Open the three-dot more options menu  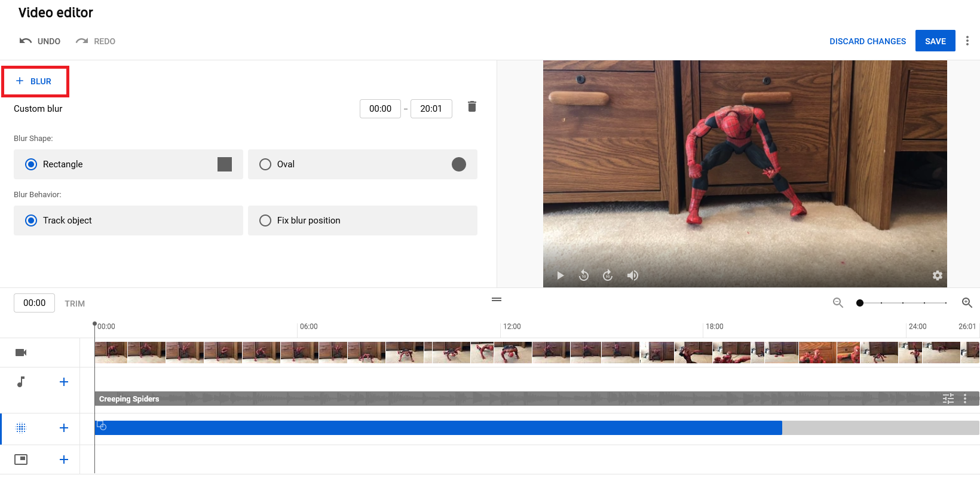(967, 41)
